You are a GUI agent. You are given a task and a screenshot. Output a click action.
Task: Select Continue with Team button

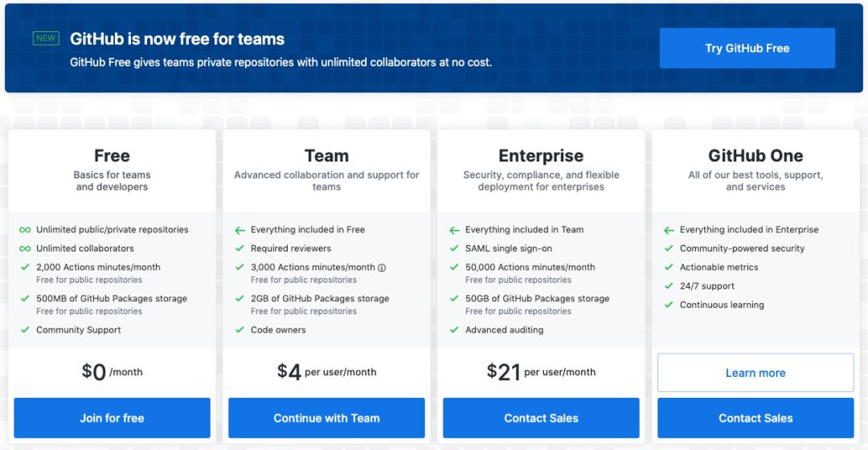tap(326, 418)
